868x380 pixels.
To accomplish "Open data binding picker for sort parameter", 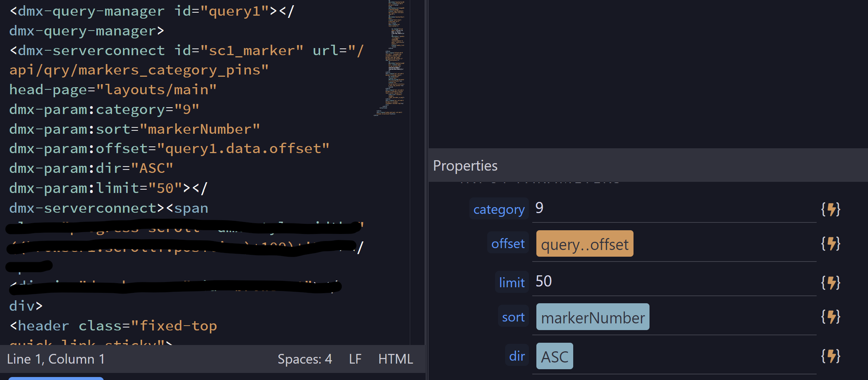I will click(x=830, y=317).
